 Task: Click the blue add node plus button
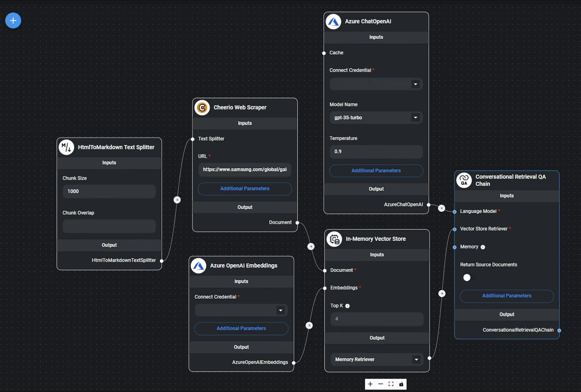click(13, 21)
